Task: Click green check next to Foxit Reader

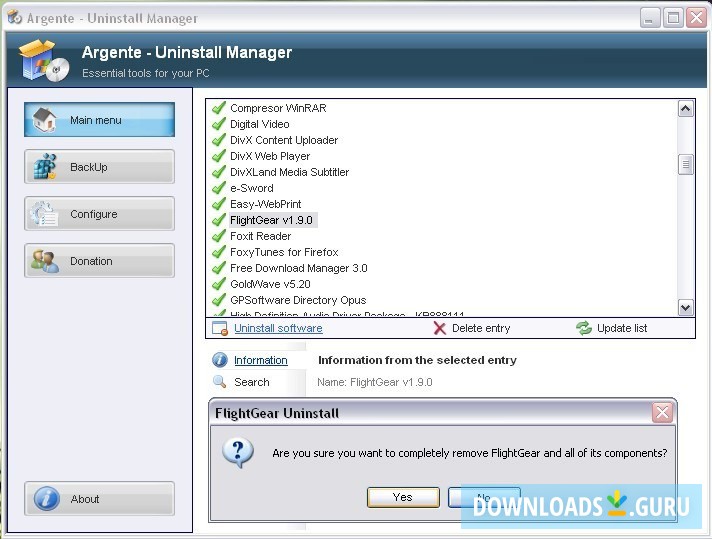Action: pyautogui.click(x=219, y=236)
